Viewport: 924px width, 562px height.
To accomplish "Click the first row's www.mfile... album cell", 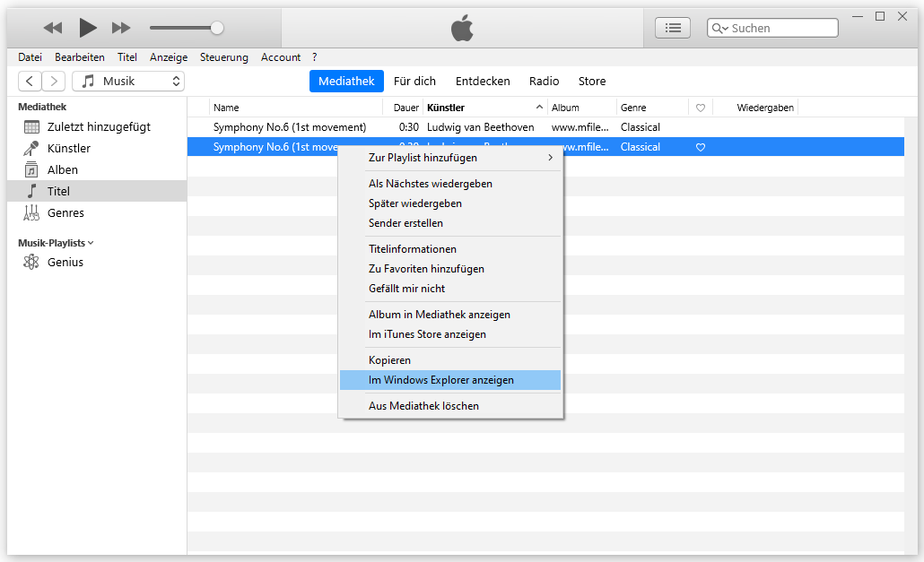I will click(x=580, y=127).
